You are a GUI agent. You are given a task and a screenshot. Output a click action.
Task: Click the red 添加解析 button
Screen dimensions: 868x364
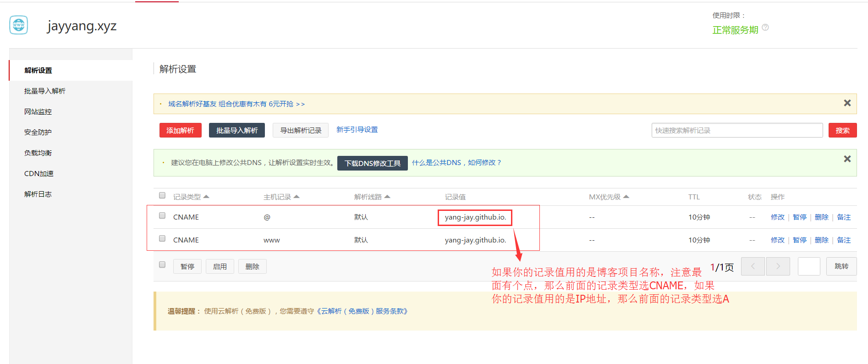tap(180, 130)
